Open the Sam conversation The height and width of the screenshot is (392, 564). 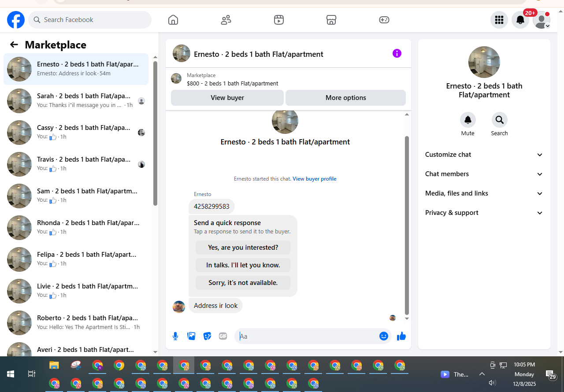[76, 196]
